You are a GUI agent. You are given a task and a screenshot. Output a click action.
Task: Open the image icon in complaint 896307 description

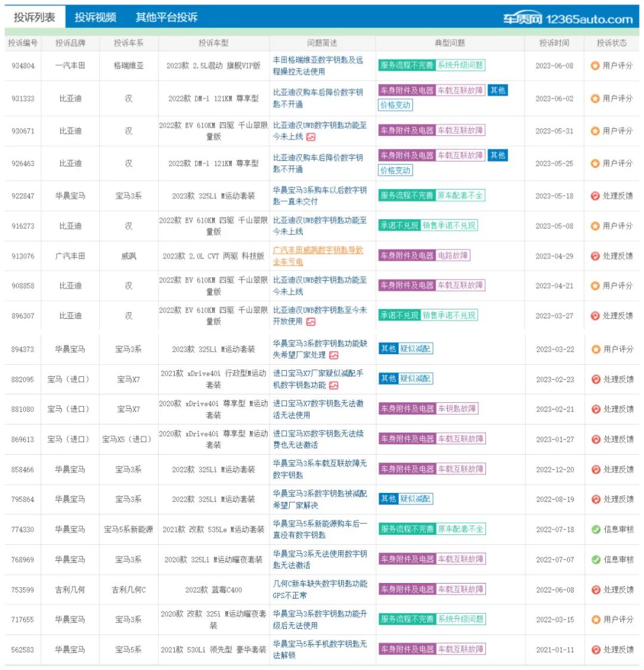pyautogui.click(x=311, y=322)
